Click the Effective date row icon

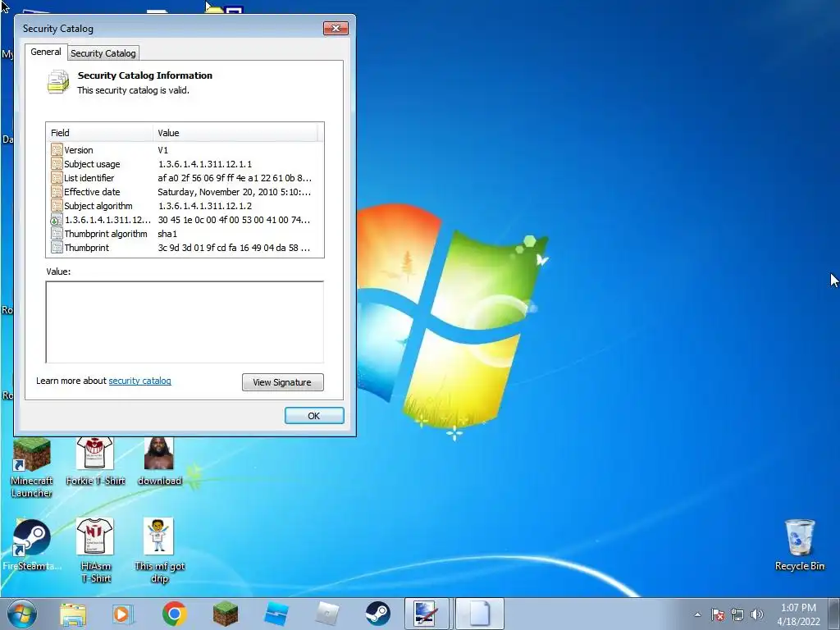57,192
